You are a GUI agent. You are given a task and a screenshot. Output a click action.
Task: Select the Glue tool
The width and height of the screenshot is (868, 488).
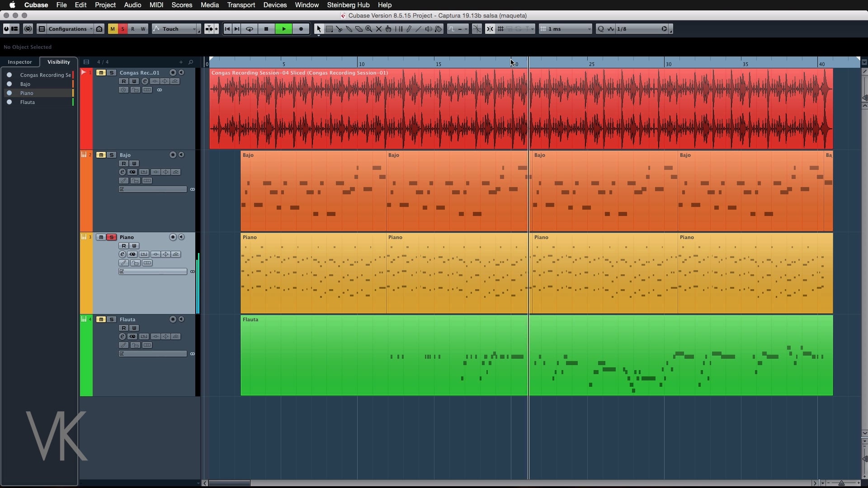pyautogui.click(x=349, y=29)
